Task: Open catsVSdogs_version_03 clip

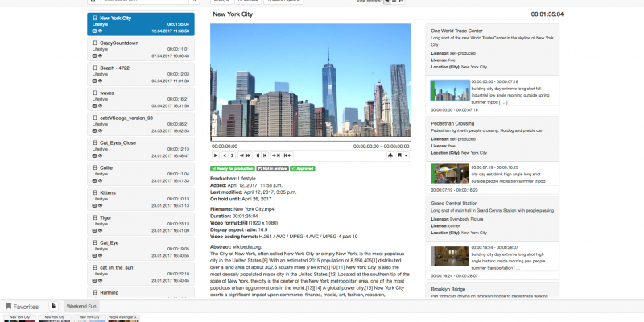Action: pyautogui.click(x=141, y=124)
